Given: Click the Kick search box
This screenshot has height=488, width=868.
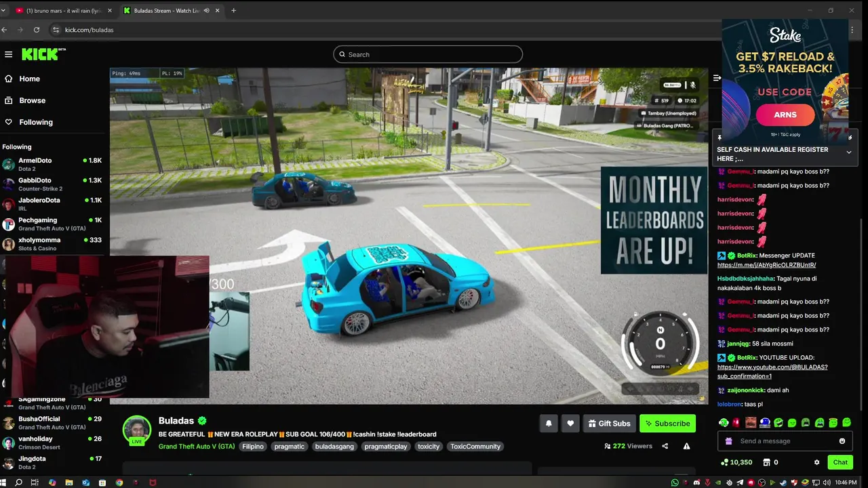Looking at the screenshot, I should (x=428, y=54).
